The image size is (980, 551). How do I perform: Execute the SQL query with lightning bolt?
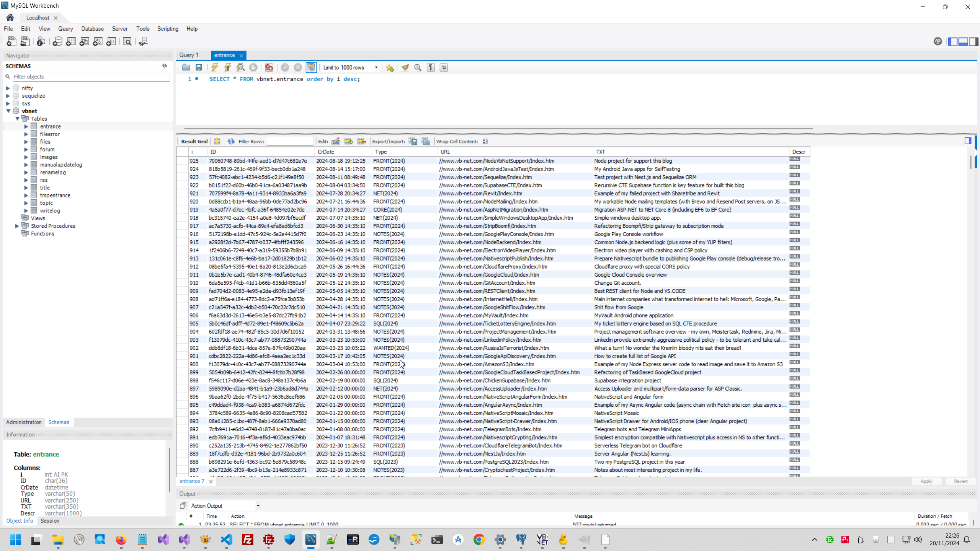click(x=215, y=68)
